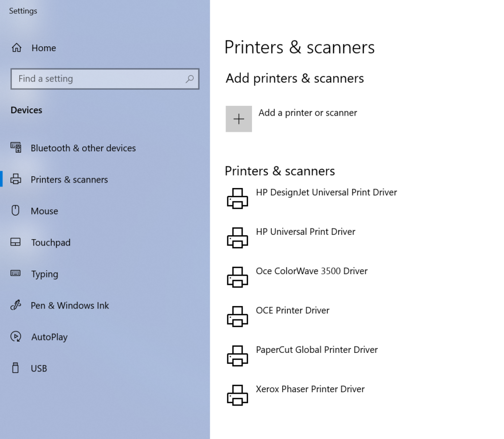The image size is (504, 439).
Task: Choose Oce ColorWave 3500 Driver from the list
Action: [x=312, y=271]
